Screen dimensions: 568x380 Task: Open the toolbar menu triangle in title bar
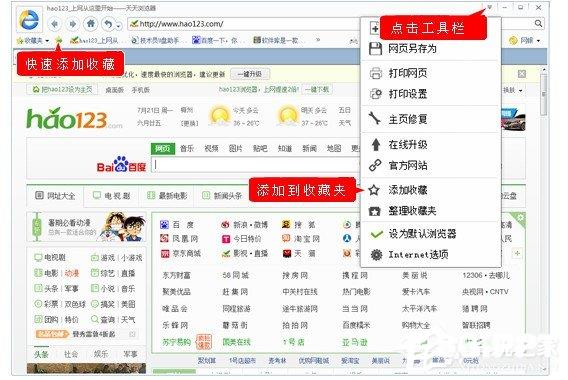(x=489, y=7)
